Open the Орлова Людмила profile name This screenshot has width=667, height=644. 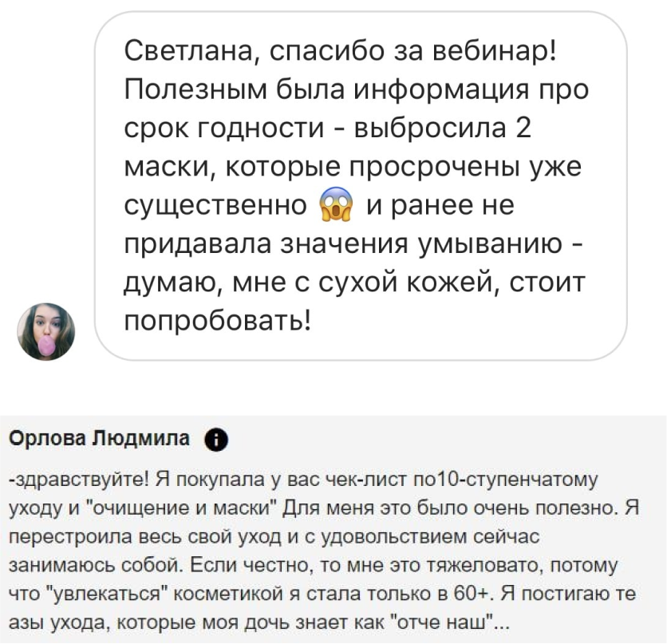tap(100, 438)
